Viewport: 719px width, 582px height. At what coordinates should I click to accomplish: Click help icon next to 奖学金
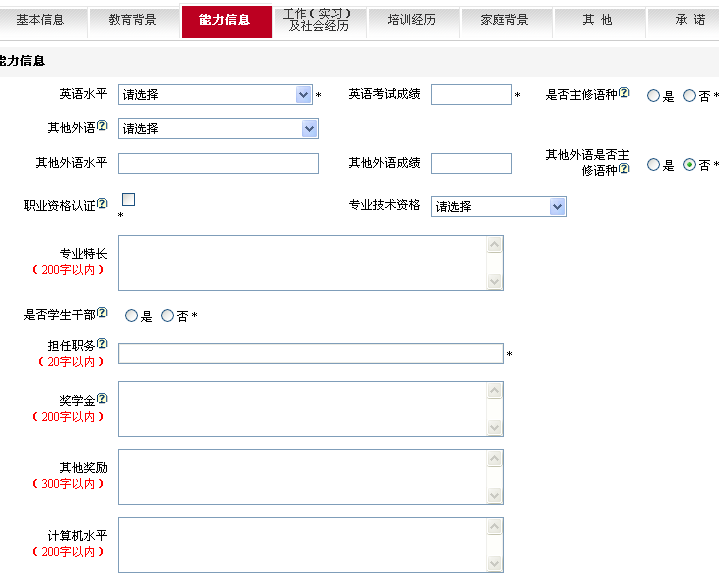coord(102,399)
